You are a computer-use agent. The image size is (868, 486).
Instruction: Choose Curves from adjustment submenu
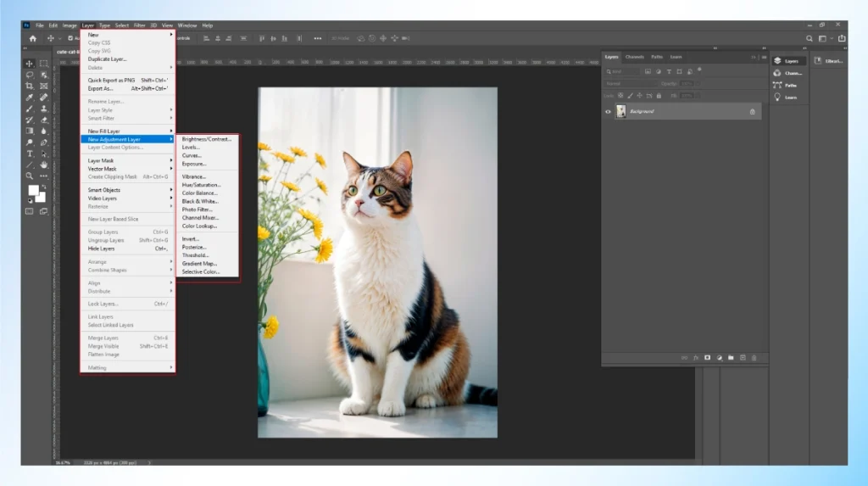[x=207, y=156]
